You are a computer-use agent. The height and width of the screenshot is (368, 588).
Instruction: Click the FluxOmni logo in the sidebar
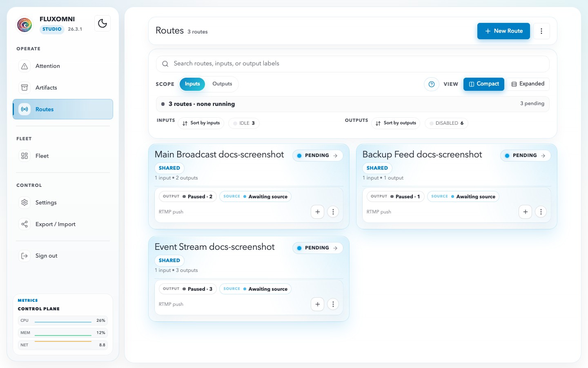[x=24, y=25]
